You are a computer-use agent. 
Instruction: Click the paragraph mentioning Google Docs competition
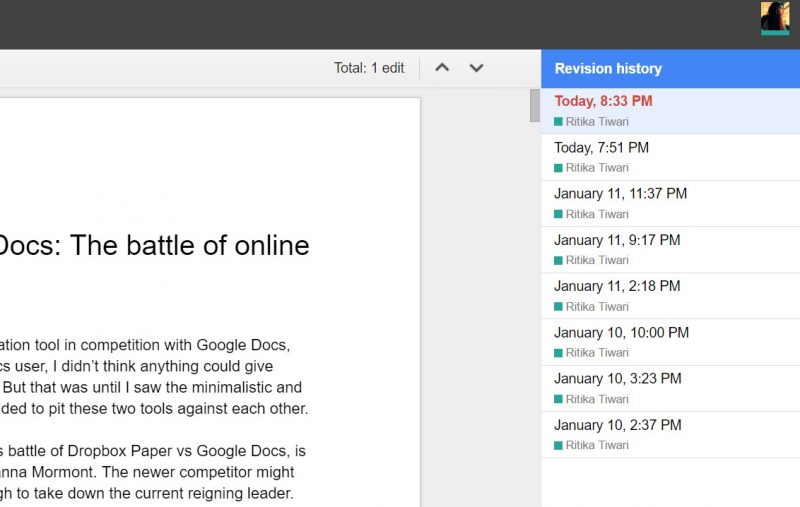coord(154,377)
